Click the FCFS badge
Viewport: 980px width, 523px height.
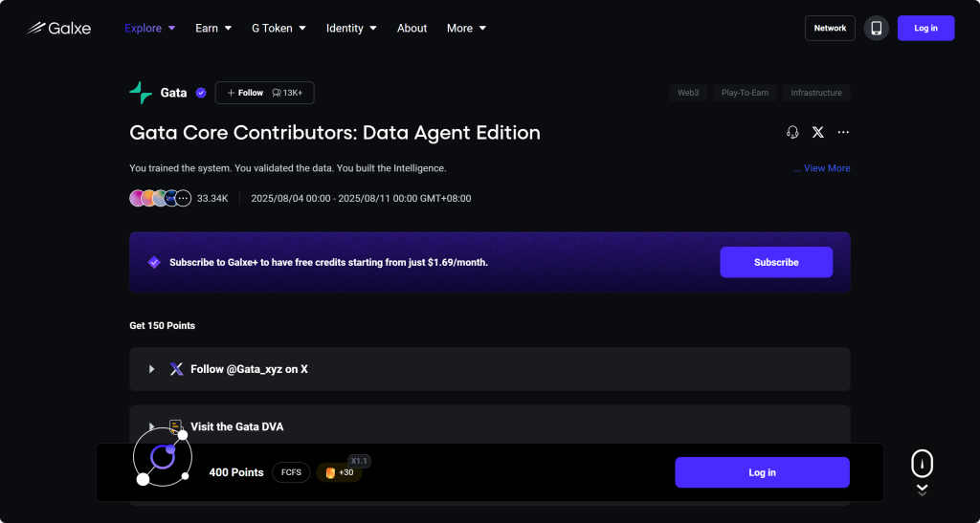291,472
